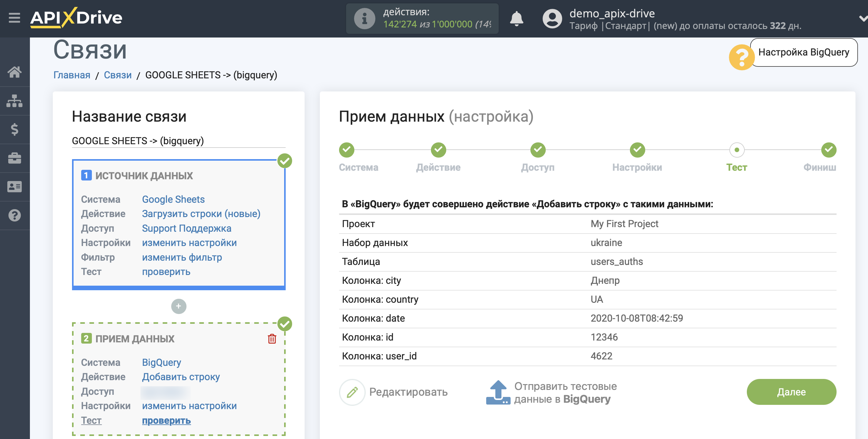
Task: Select the users_auths table value
Action: (617, 262)
